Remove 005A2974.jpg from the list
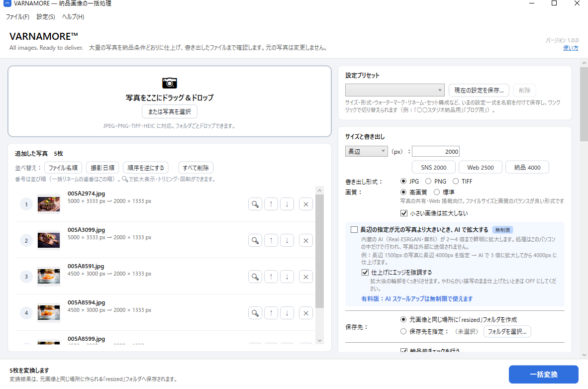Screen dimensions: 588x389 pos(306,204)
